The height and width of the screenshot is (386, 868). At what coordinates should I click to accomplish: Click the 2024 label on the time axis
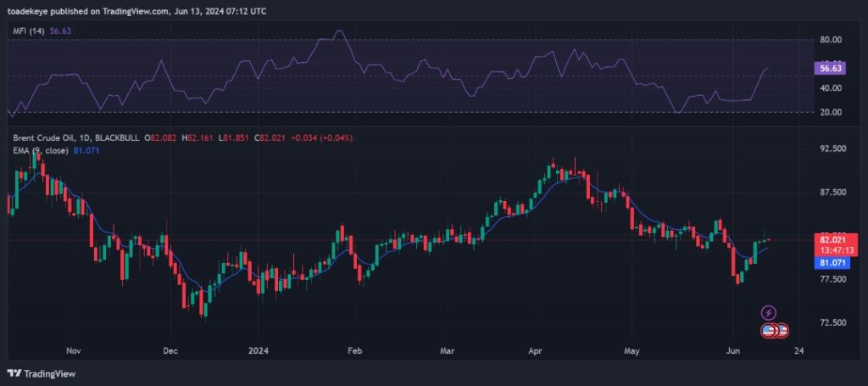click(259, 350)
